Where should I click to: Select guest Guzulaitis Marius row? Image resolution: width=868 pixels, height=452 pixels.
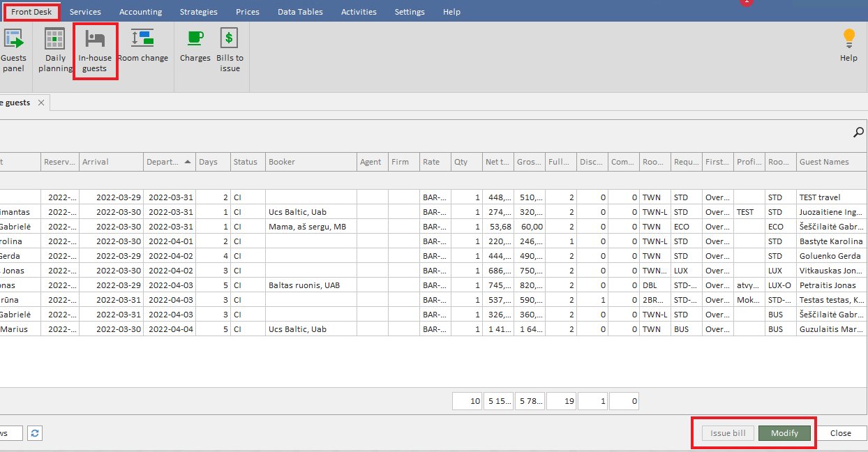[433, 329]
